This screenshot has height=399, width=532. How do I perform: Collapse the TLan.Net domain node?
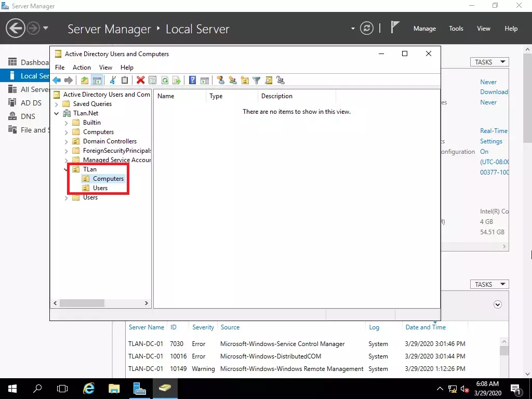coord(57,113)
